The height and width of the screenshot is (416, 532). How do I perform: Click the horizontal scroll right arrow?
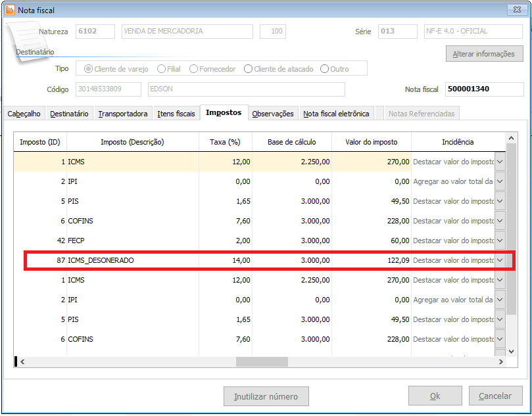pyautogui.click(x=501, y=361)
